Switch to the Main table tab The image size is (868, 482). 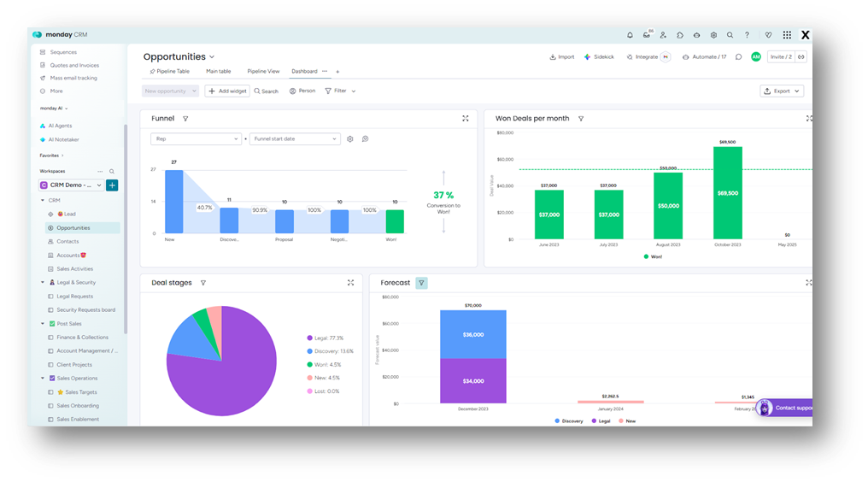(x=218, y=72)
